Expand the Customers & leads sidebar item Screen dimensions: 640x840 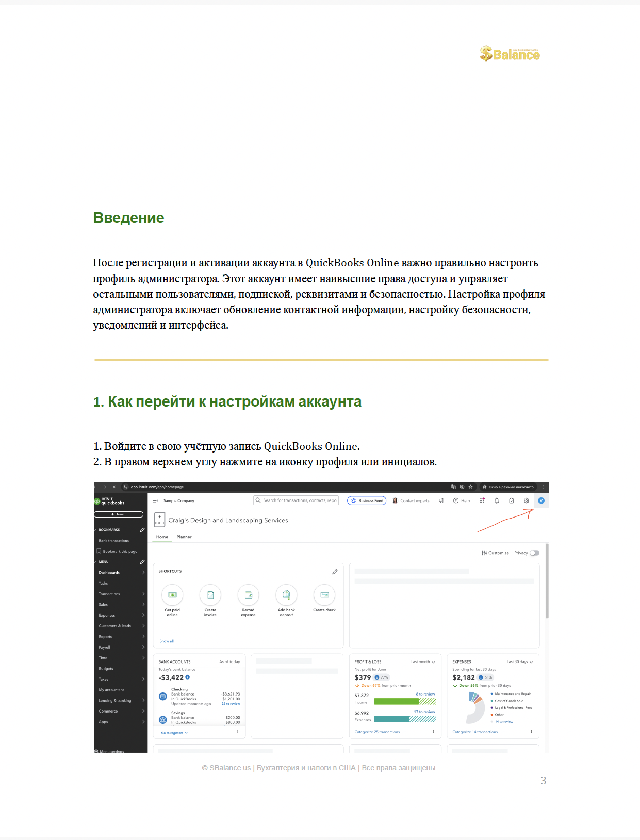121,626
